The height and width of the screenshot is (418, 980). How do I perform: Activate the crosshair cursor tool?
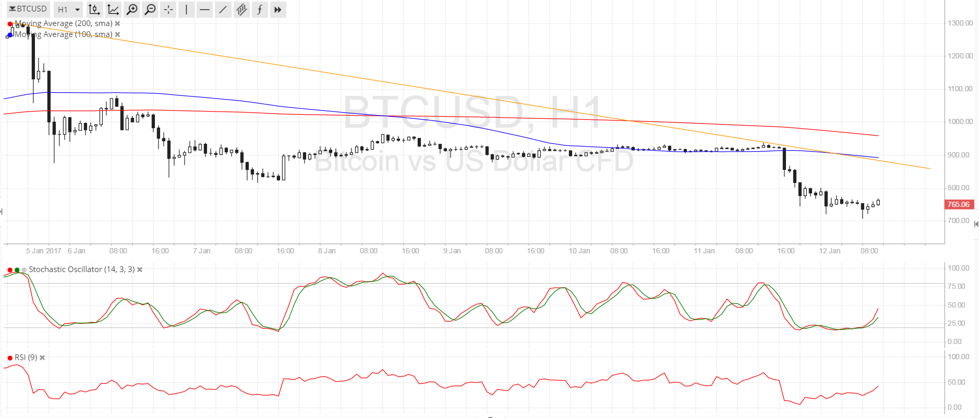coord(168,9)
